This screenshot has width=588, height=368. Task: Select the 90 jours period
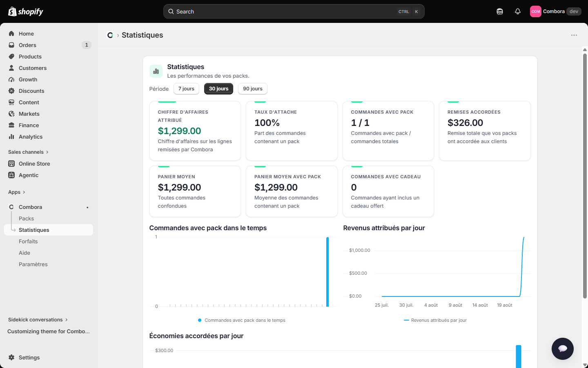253,89
